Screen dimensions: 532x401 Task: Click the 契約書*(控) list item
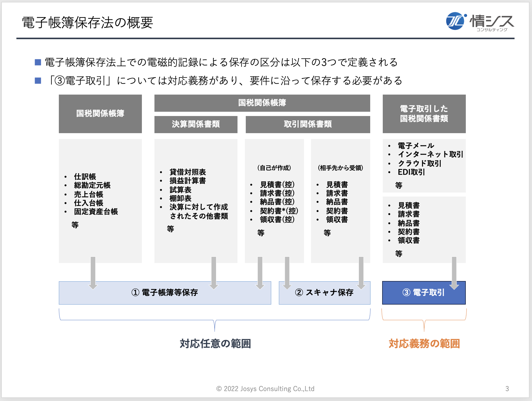279,211
